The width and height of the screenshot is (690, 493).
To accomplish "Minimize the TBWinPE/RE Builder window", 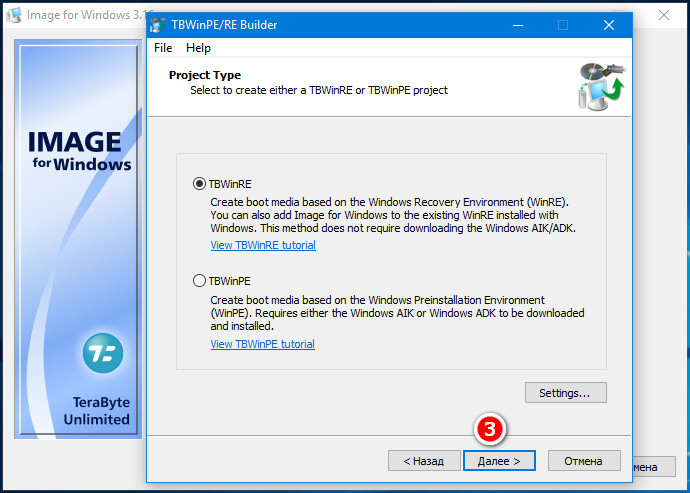I will coord(518,25).
